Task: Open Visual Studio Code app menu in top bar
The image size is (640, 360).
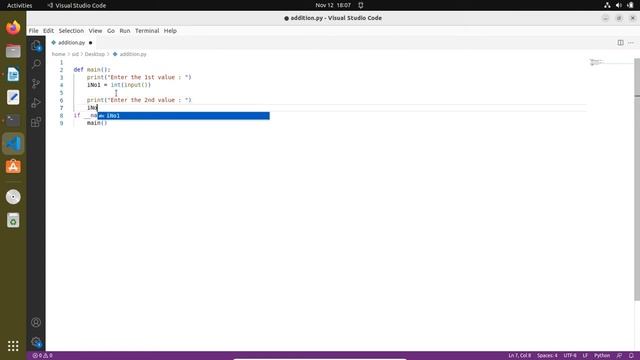Action: click(77, 5)
